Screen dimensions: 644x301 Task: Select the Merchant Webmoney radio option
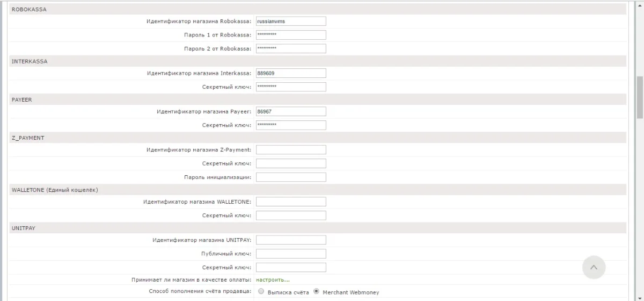[x=316, y=292]
